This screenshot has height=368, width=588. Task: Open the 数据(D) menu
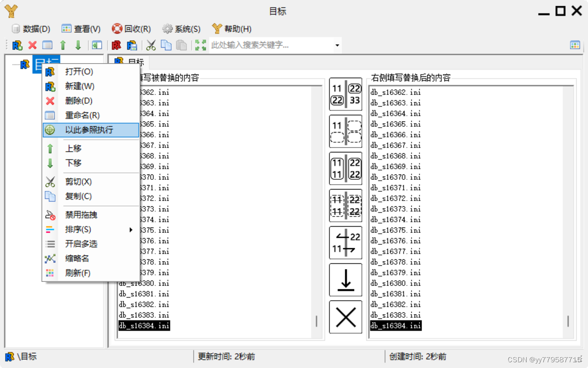click(x=31, y=29)
